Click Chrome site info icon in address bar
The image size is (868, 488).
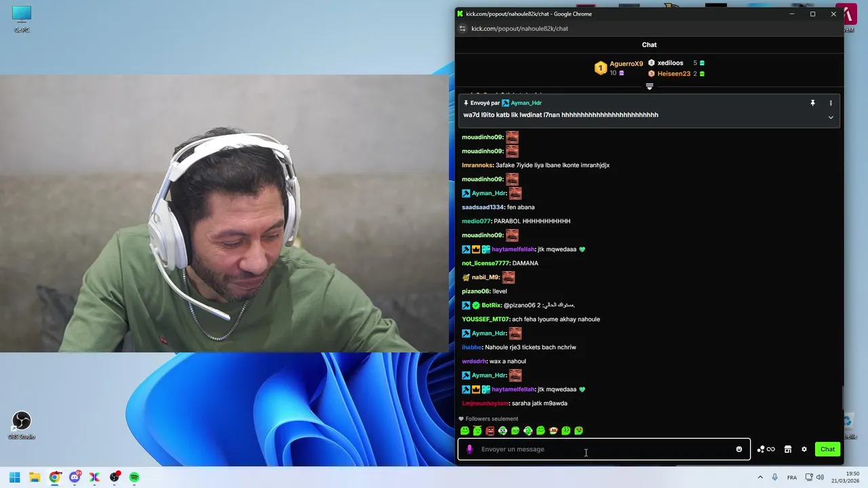click(x=462, y=28)
